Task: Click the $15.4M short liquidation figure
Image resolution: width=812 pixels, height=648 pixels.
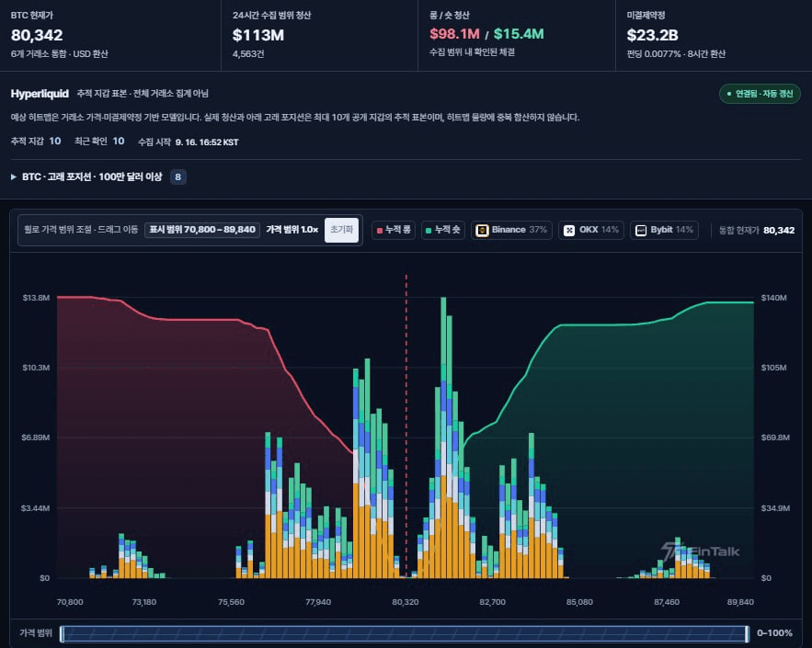Action: 519,34
